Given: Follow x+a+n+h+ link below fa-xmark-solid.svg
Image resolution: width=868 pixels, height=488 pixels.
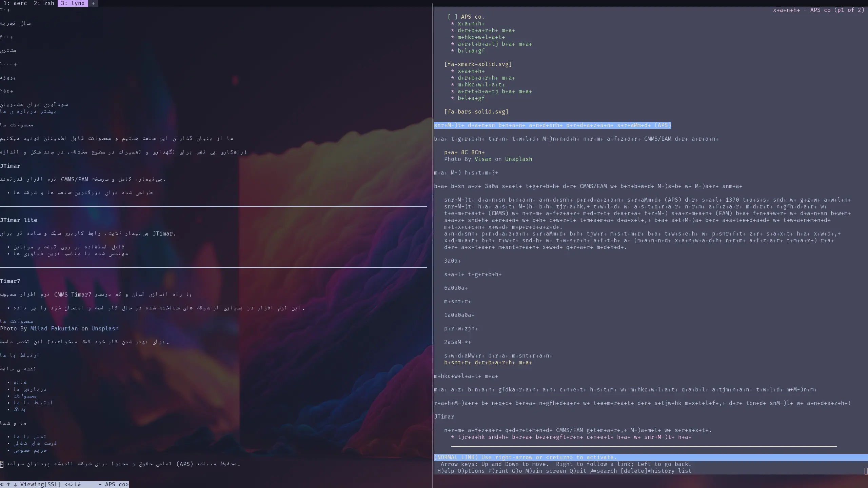Looking at the screenshot, I should [471, 71].
